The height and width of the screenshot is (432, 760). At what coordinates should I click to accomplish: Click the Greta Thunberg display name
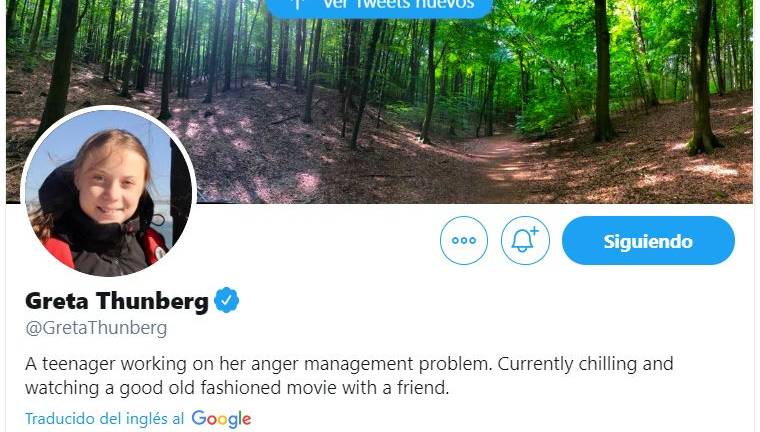coord(116,300)
